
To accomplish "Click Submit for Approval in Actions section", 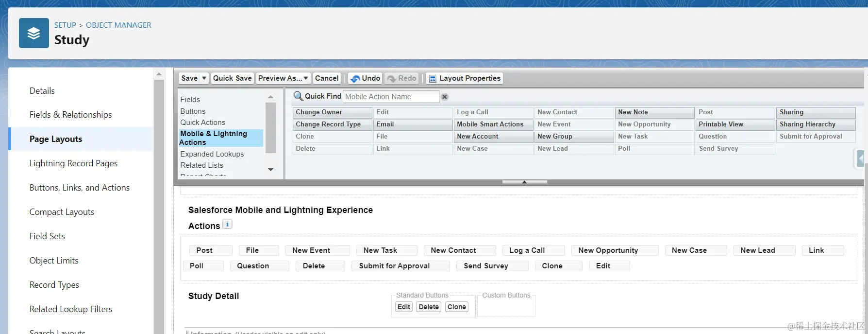I will coord(401,266).
